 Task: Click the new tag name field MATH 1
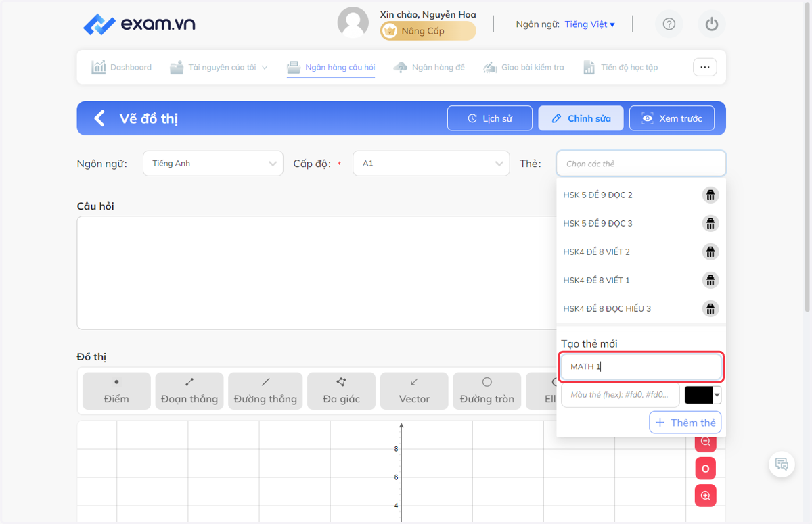[641, 366]
